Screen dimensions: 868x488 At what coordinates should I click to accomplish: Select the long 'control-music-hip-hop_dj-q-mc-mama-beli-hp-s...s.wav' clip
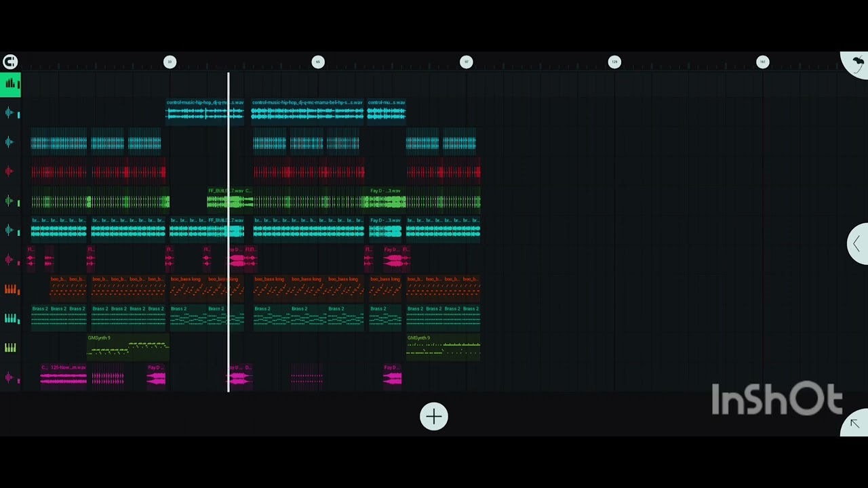308,111
